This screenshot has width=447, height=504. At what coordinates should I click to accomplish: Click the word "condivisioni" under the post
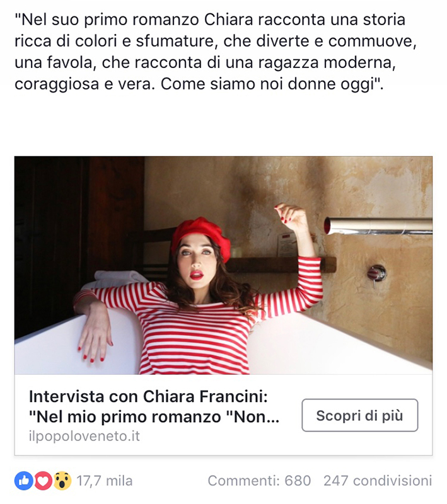(392, 481)
